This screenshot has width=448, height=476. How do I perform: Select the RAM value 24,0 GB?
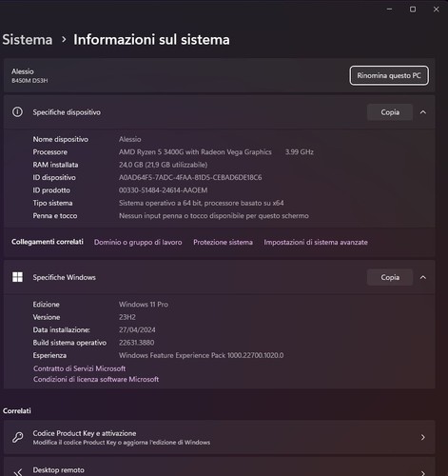(164, 165)
